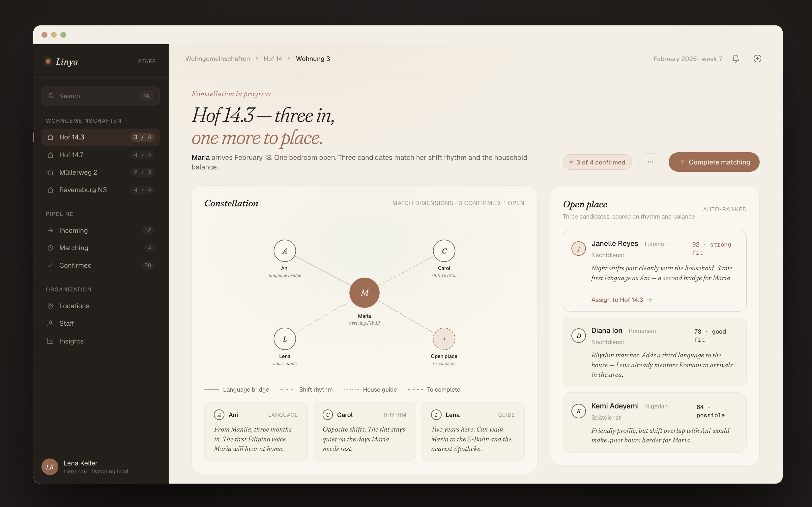Click central Maria node
The width and height of the screenshot is (812, 507).
(x=364, y=293)
